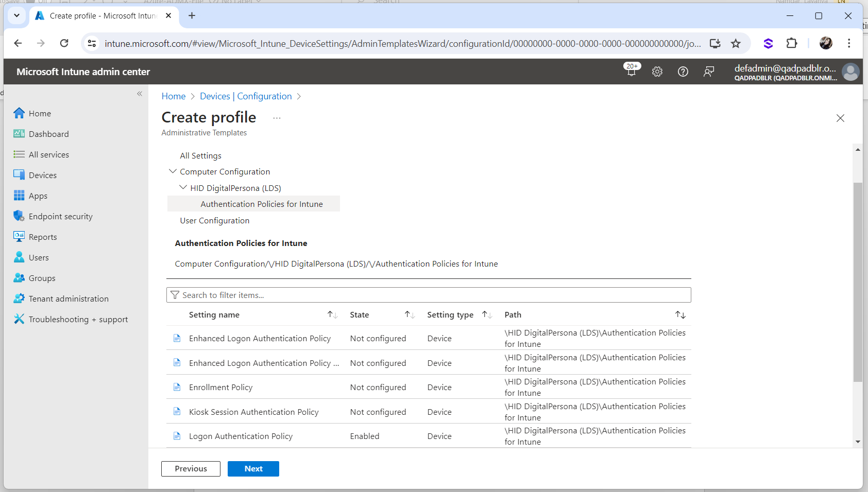Open Kiosk Session Authentication Policy setting
Screen dimensions: 868x492
coord(253,412)
